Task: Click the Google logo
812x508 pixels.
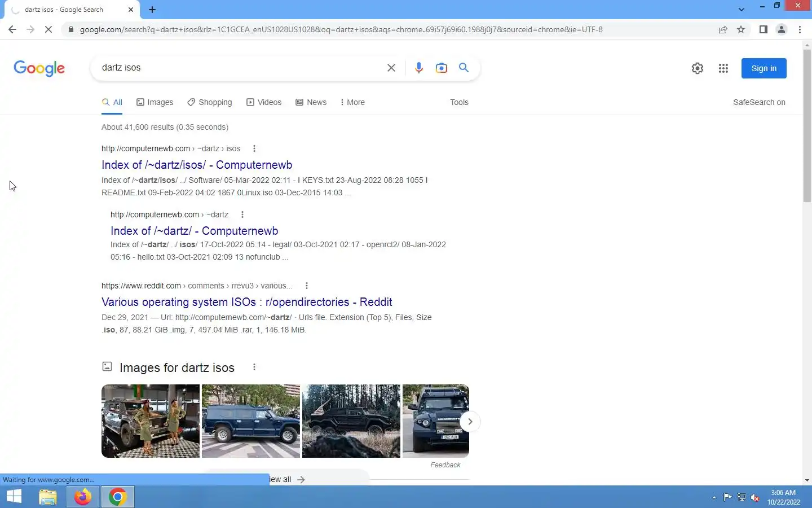Action: point(39,68)
